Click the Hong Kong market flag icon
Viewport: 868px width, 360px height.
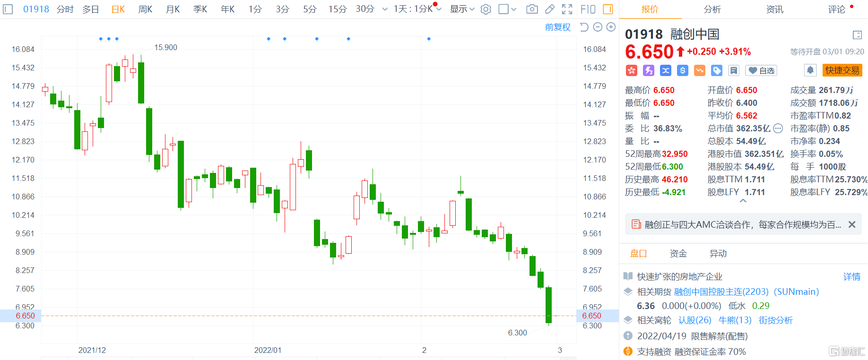pos(632,70)
